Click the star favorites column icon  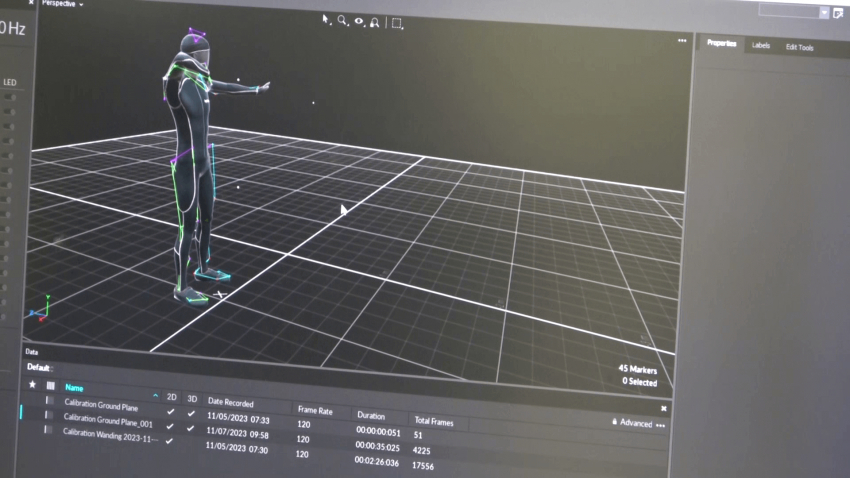(x=32, y=384)
